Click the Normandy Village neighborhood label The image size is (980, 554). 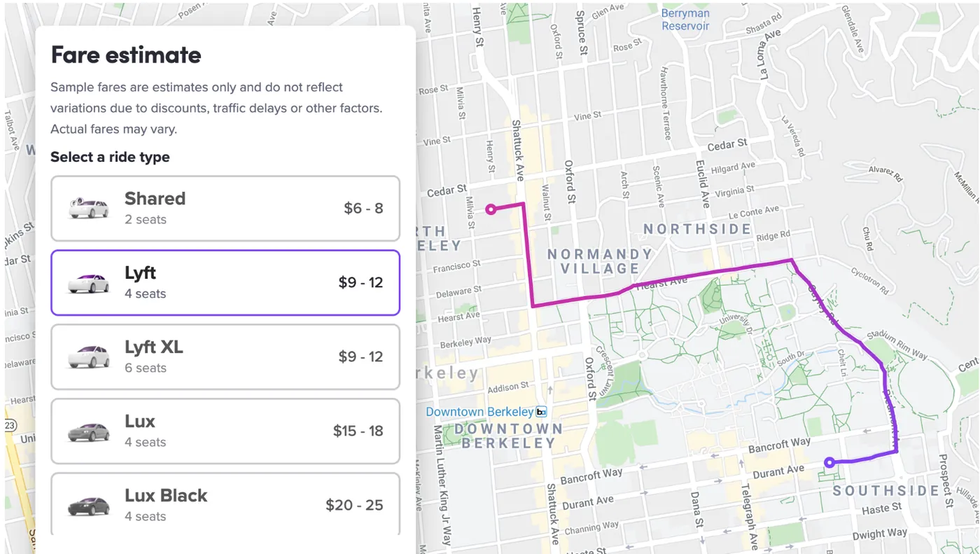tap(600, 261)
